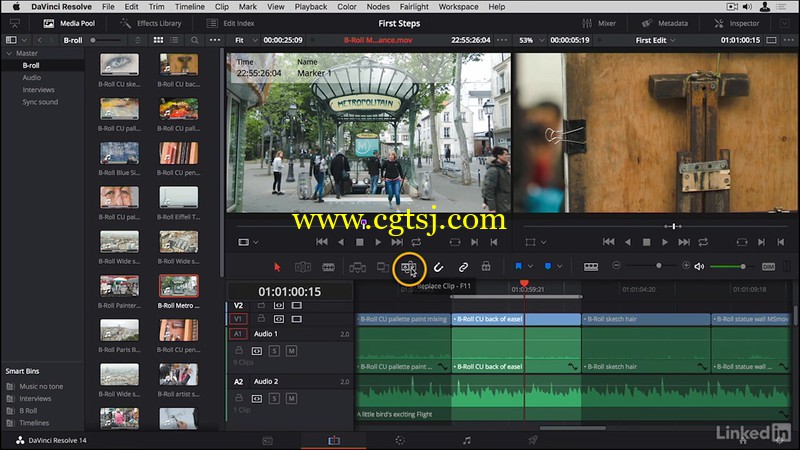Toggle Solo on Audio 1 track
Screen dimensions: 800x450
tap(274, 351)
